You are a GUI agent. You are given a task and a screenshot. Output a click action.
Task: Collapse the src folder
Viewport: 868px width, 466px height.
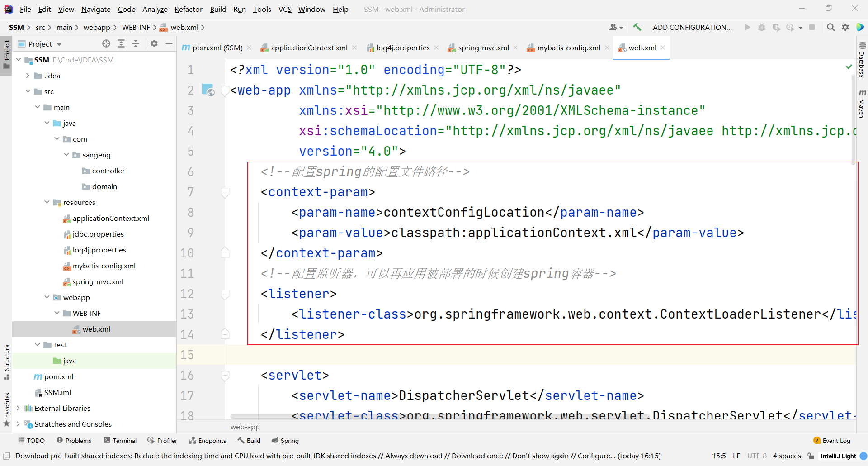[28, 91]
